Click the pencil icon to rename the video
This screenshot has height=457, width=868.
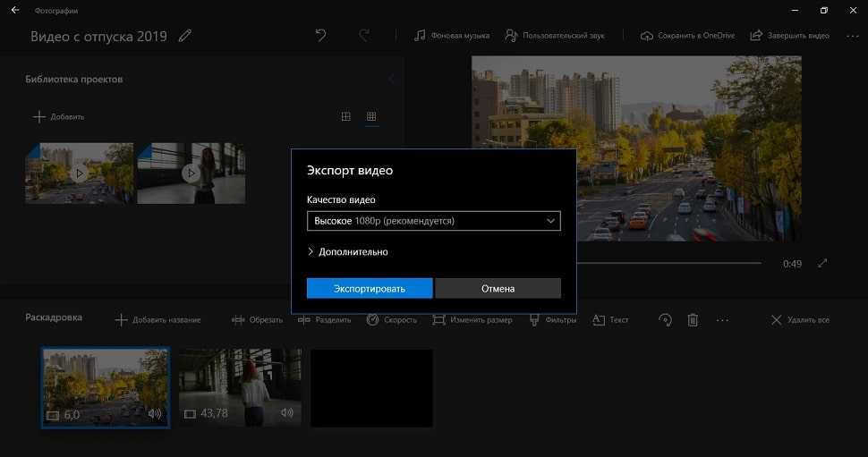point(185,36)
